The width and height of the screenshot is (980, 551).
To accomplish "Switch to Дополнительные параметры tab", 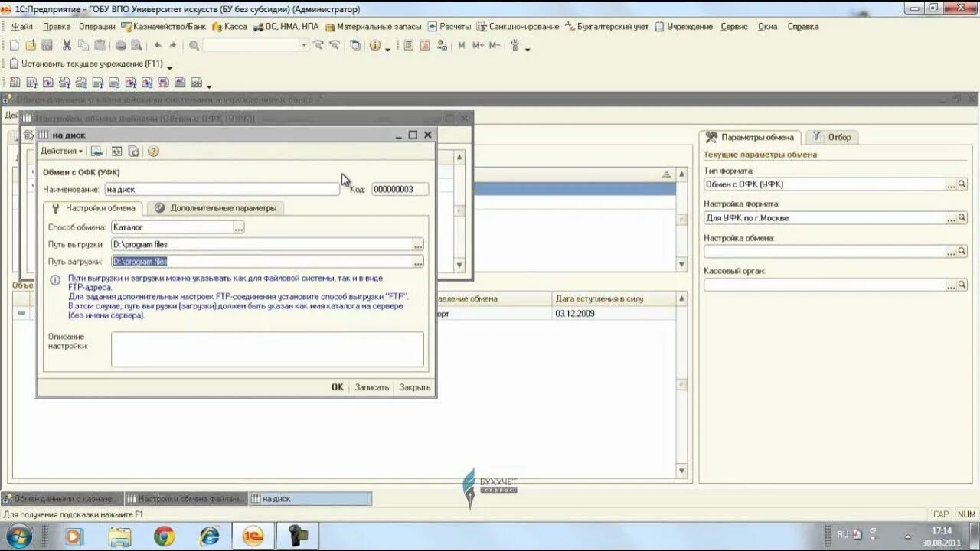I will [x=216, y=208].
